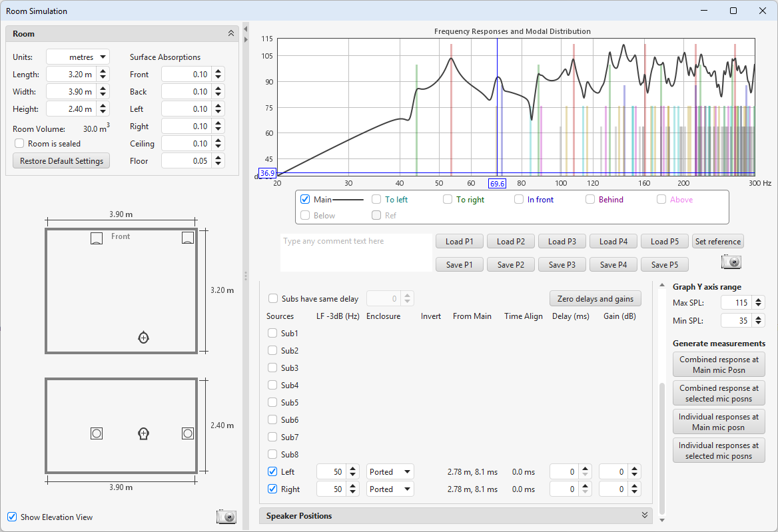This screenshot has width=778, height=532.
Task: Generate Individual responses at selected mic posns
Action: [719, 451]
